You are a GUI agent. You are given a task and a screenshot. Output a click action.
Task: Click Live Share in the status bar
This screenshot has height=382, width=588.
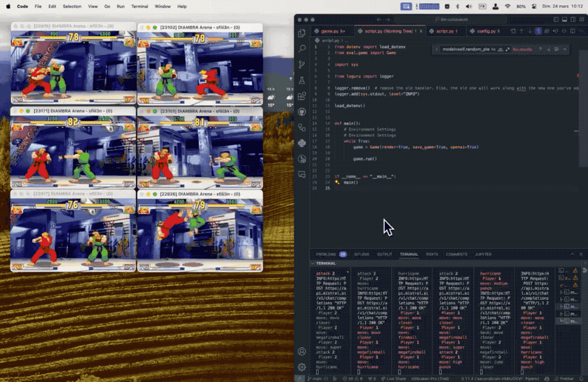pos(396,378)
